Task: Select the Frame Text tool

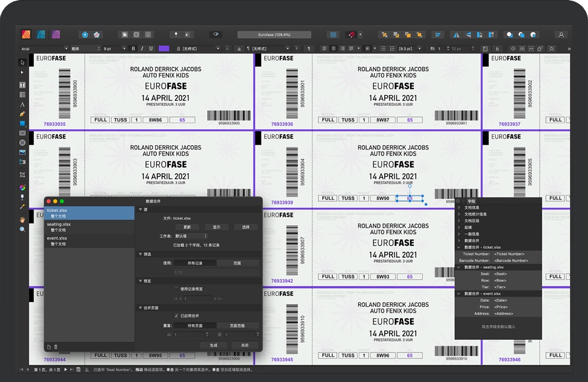Action: pos(22,85)
